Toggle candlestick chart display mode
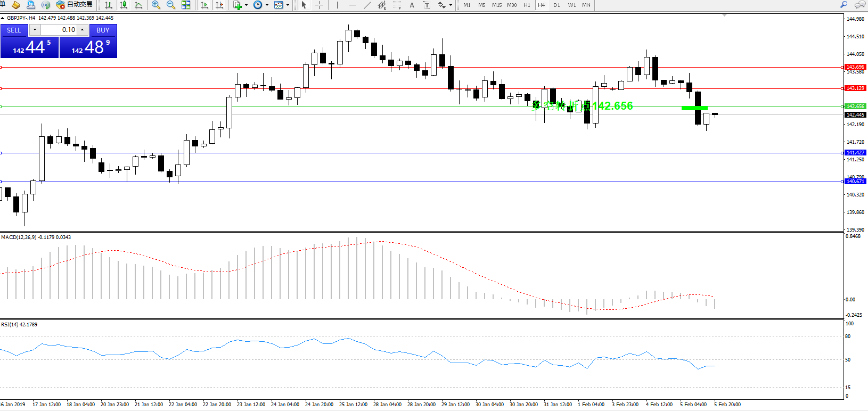Screen dimensions: 868x411 tap(124, 5)
